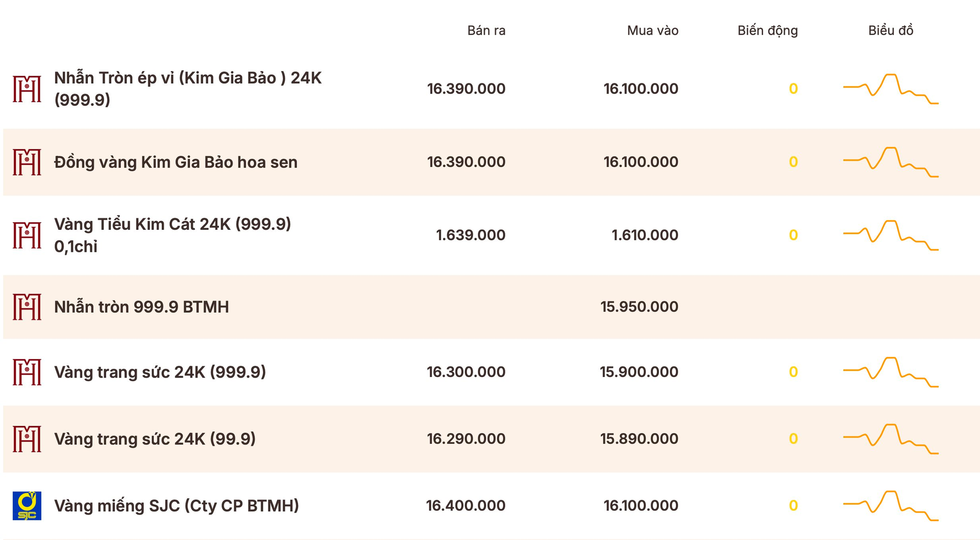Viewport: 980px width, 540px height.
Task: Click the Biểu đồ column header
Action: (891, 31)
